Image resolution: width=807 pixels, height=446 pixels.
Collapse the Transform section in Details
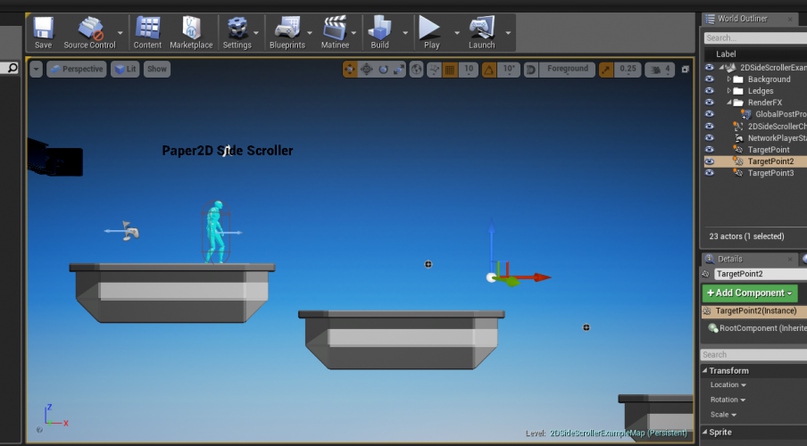point(705,371)
